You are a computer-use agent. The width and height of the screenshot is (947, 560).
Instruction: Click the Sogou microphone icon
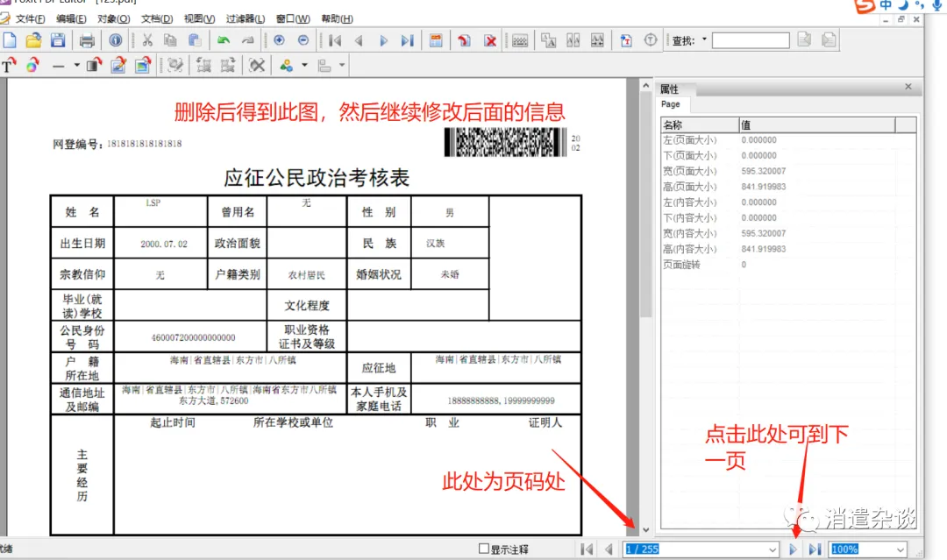[937, 5]
